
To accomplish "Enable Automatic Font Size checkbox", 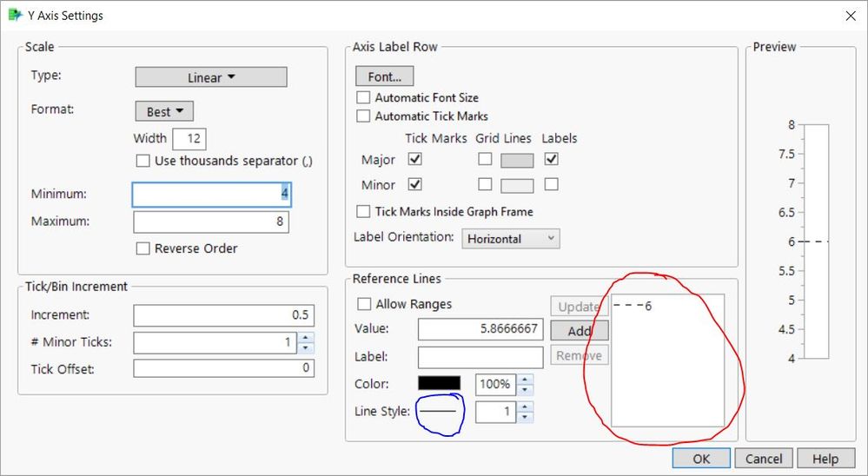I will pos(363,97).
